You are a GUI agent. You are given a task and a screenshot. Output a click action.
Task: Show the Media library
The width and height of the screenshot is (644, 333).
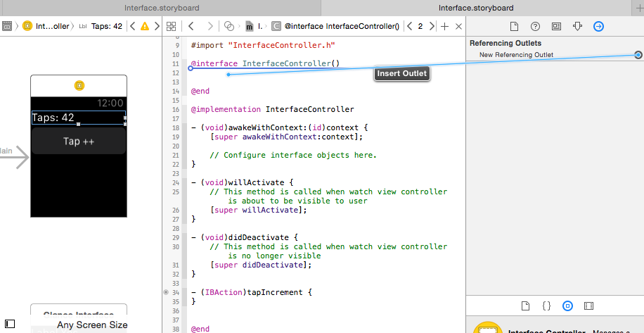click(x=588, y=306)
